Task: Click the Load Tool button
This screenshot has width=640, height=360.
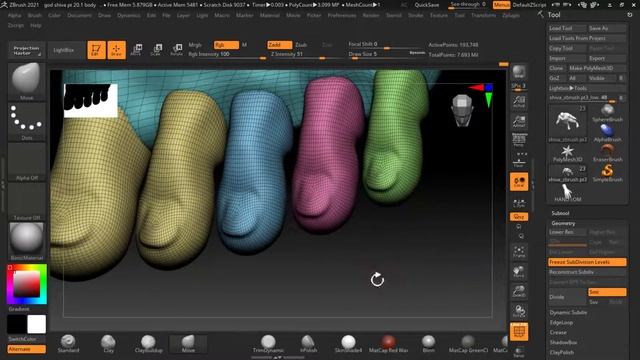Action: pos(567,28)
